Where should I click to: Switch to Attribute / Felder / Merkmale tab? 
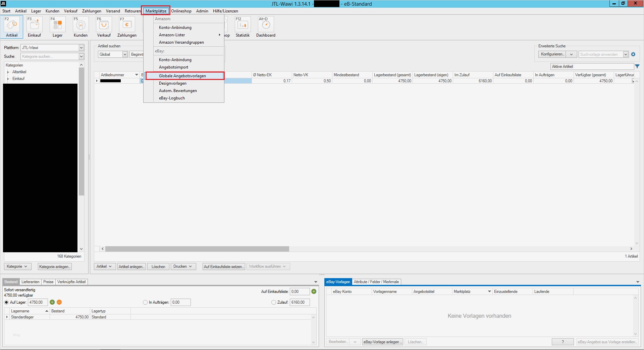(x=376, y=282)
